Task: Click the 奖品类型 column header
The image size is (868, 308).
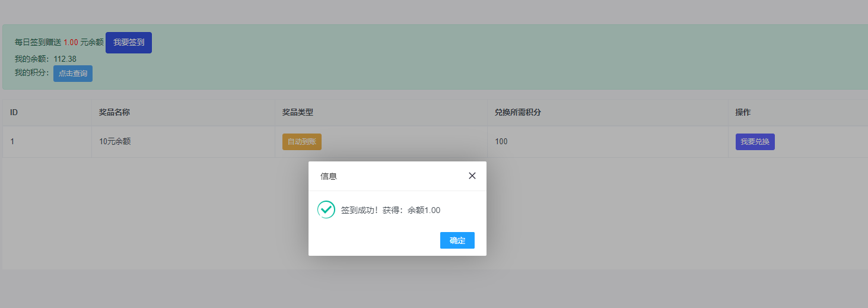Action: point(298,112)
